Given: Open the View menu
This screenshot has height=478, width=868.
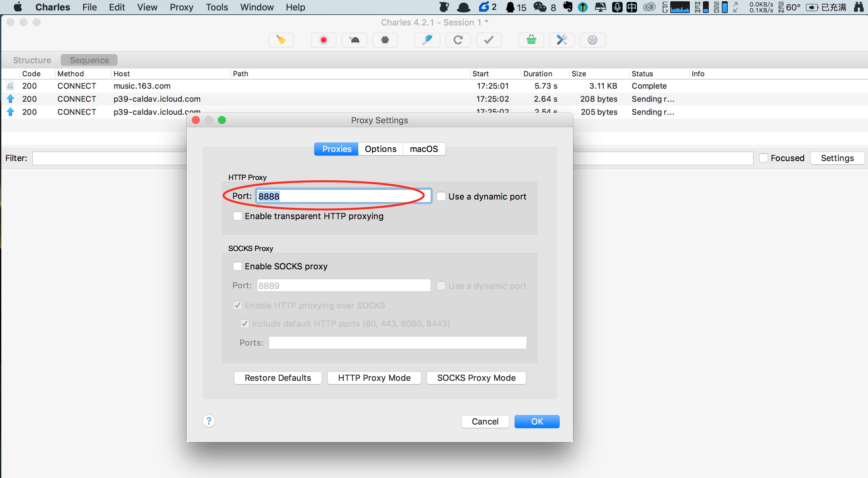Looking at the screenshot, I should pos(147,7).
